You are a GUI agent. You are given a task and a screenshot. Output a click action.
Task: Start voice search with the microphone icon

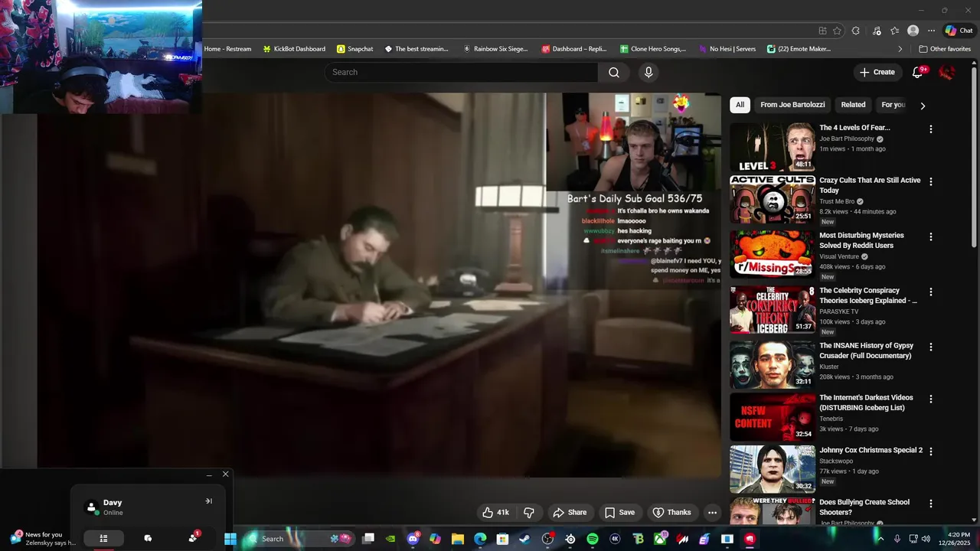point(648,72)
